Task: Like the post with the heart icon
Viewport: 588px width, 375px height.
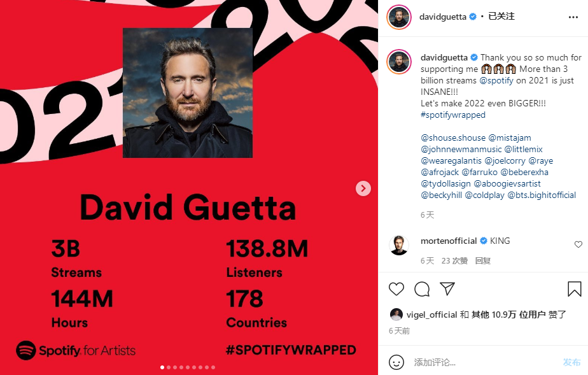Action: [396, 289]
